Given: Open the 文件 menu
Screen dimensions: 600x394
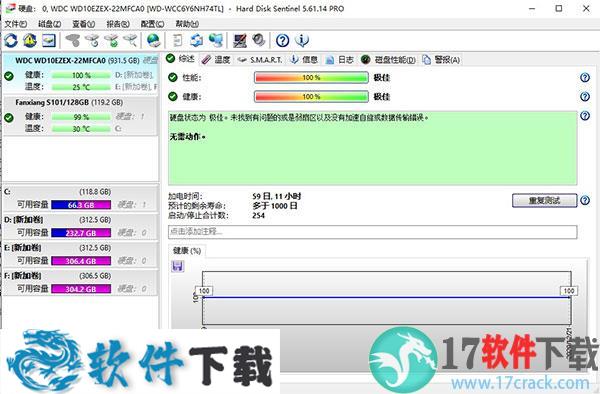Looking at the screenshot, I should coord(15,24).
